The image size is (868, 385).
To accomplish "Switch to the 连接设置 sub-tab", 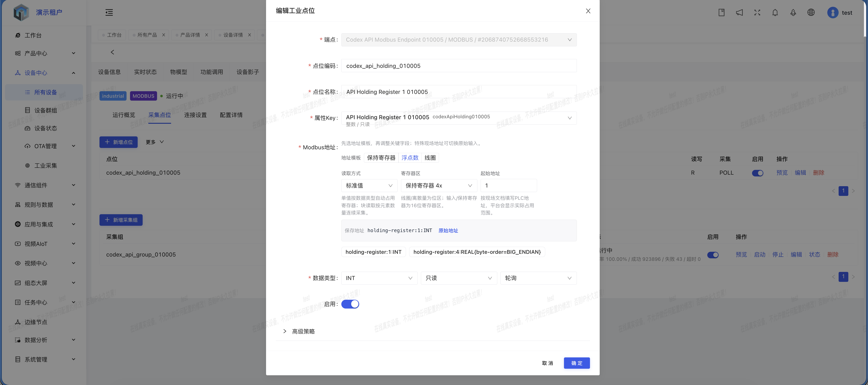I will point(196,115).
